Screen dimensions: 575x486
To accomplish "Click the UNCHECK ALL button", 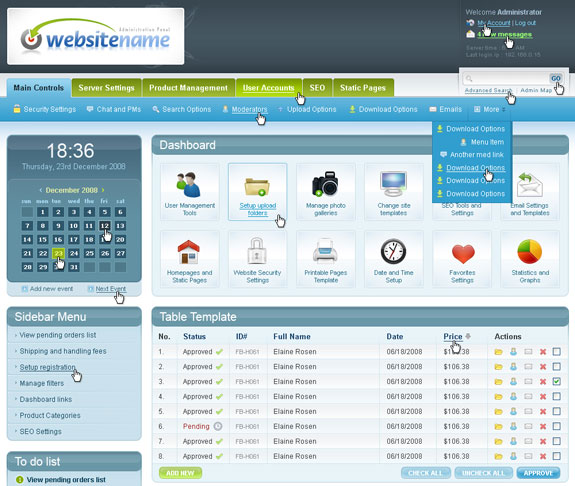I will 483,473.
